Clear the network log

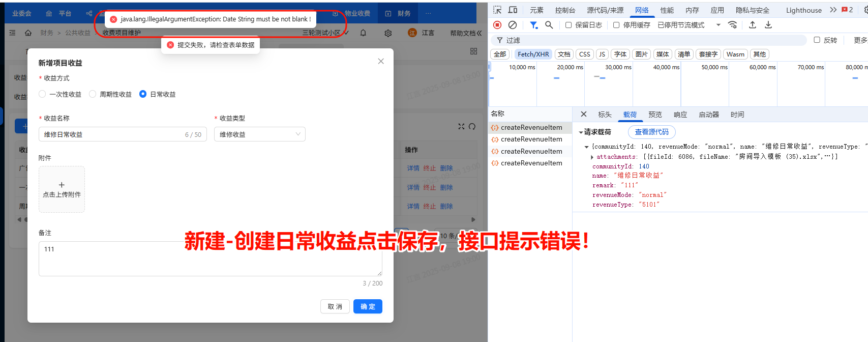(513, 25)
